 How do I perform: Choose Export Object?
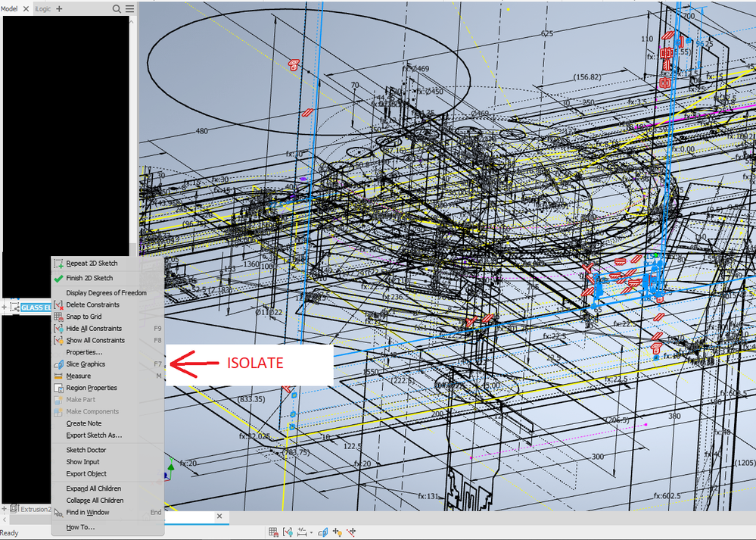pyautogui.click(x=107, y=474)
